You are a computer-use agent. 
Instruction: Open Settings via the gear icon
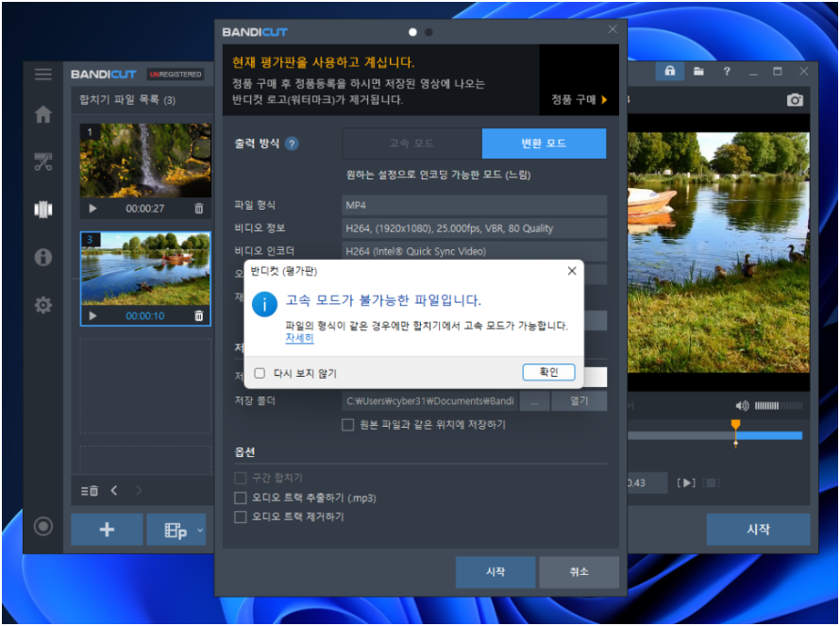(x=42, y=305)
